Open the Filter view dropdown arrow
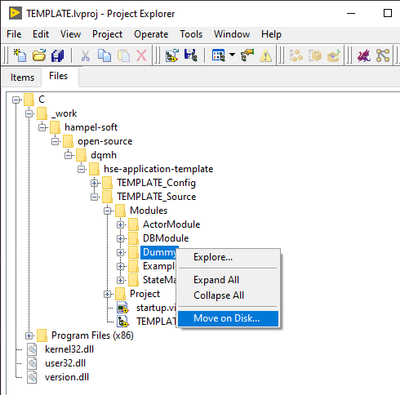The width and height of the screenshot is (400, 395). coord(232,55)
